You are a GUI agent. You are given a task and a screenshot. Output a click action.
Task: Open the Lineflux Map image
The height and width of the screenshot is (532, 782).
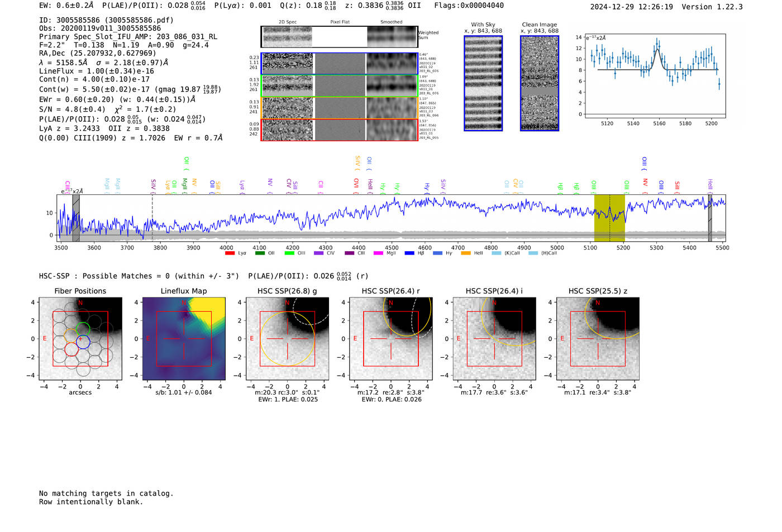pos(184,339)
